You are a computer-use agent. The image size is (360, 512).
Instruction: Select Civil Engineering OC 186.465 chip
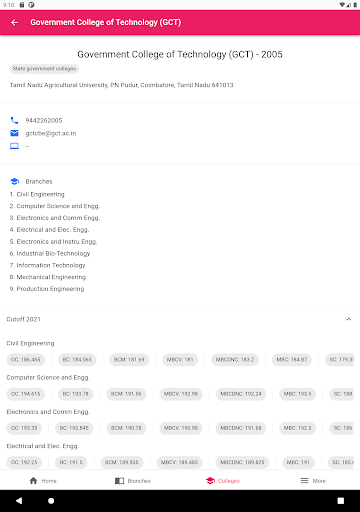pyautogui.click(x=26, y=359)
